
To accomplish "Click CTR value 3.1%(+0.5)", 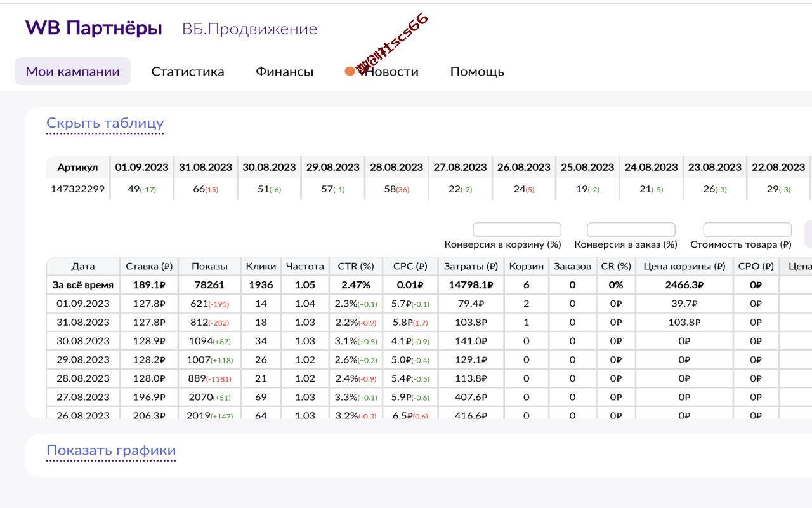I will pos(356,341).
